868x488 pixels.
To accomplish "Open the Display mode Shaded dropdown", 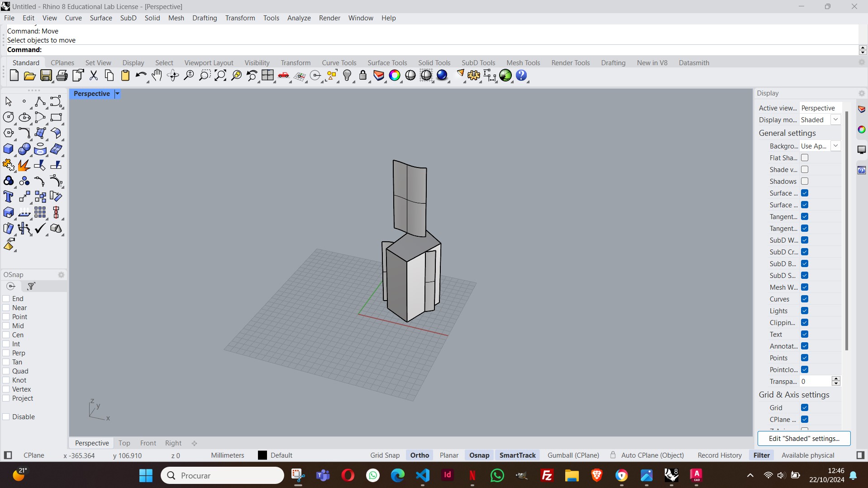I will pyautogui.click(x=836, y=120).
